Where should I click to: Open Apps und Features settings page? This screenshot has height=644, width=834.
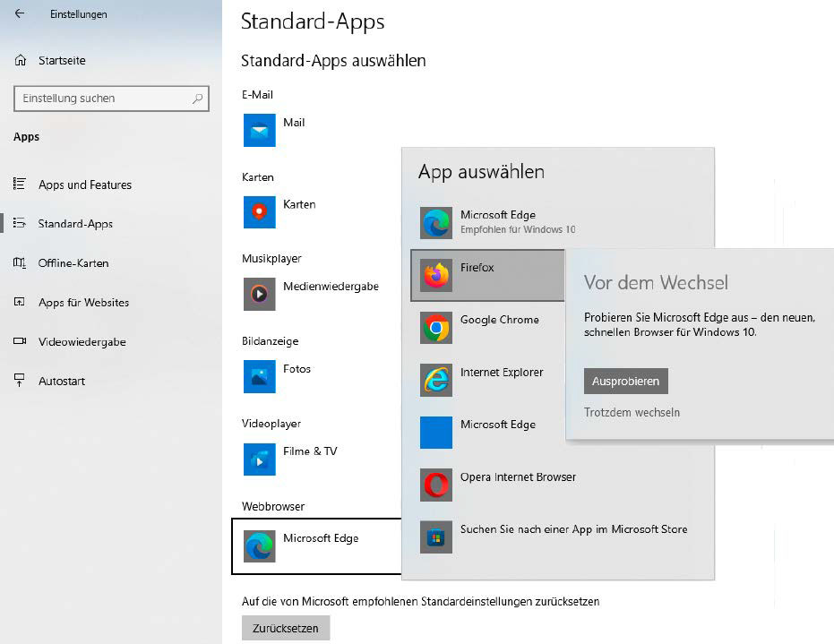click(x=85, y=185)
